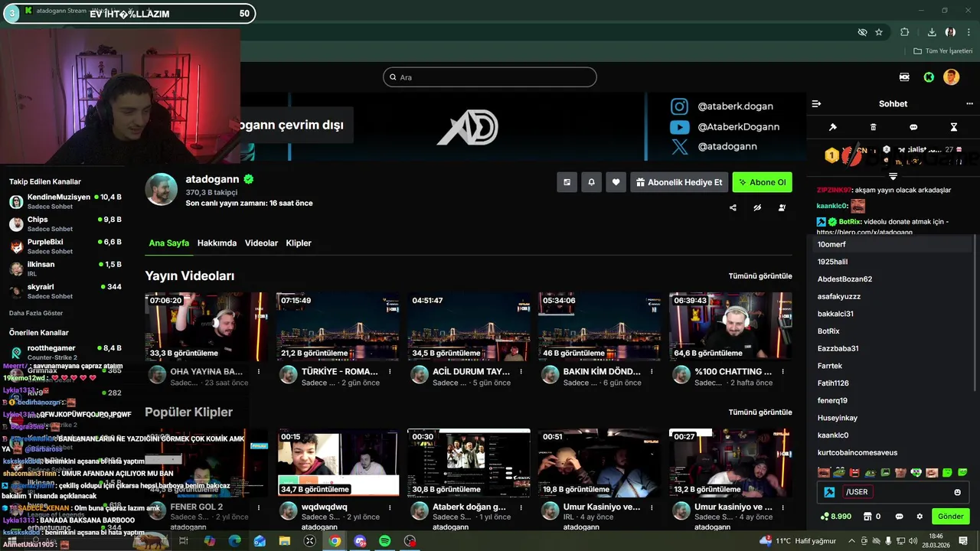Collapse the Sohbet chat panel with arrow icon

[816, 103]
